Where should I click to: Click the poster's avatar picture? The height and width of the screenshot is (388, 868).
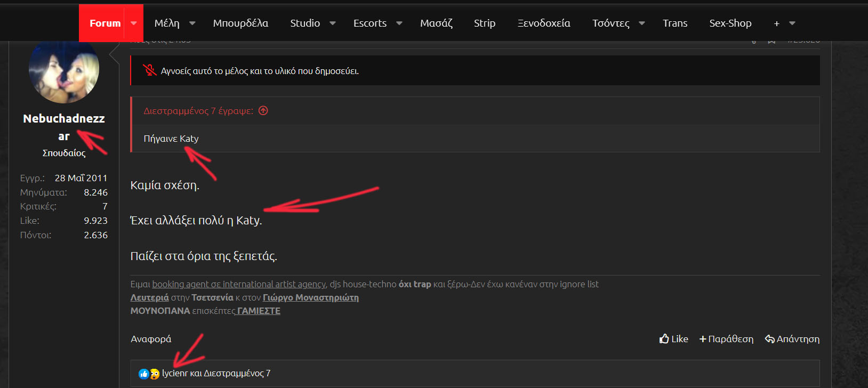[64, 70]
